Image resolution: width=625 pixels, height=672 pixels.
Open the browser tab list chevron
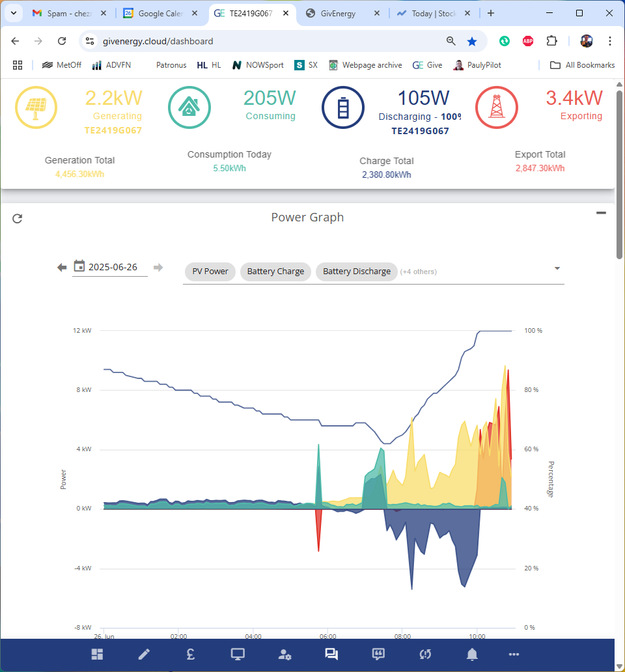[13, 13]
